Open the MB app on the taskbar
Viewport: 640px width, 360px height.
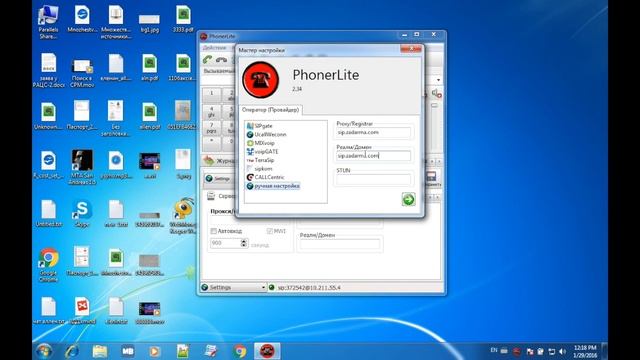tap(128, 351)
